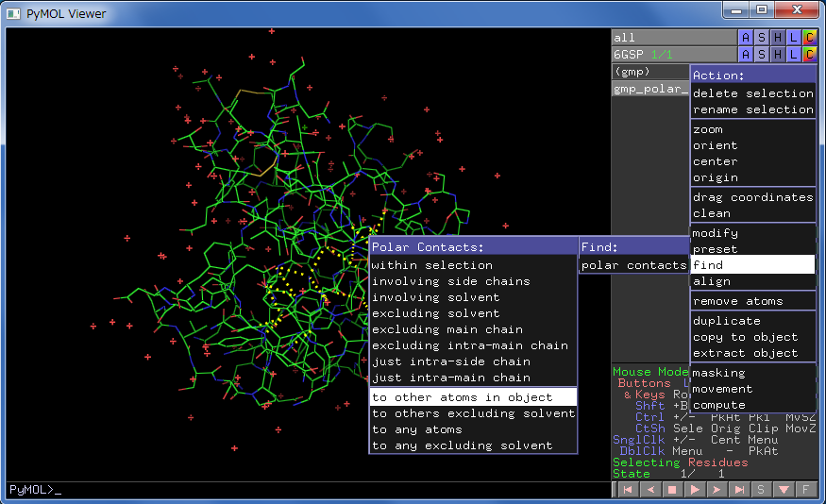Toggle the F fullscreen button

tap(806, 490)
